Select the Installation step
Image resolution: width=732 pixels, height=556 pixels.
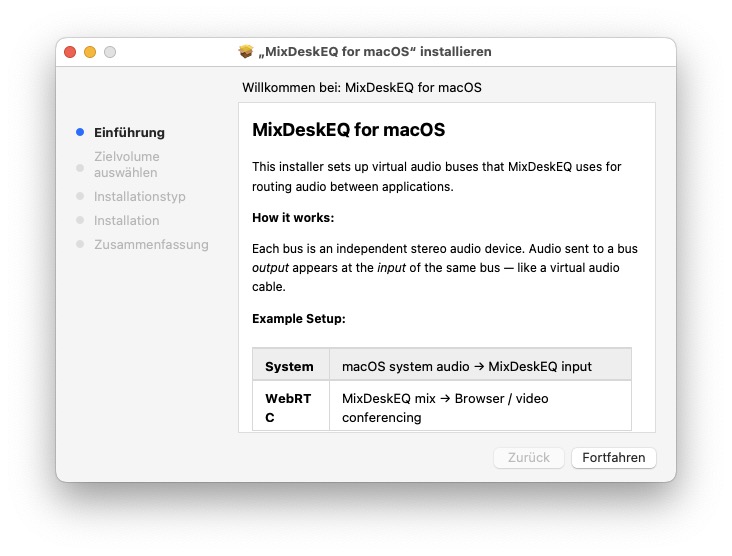(127, 220)
